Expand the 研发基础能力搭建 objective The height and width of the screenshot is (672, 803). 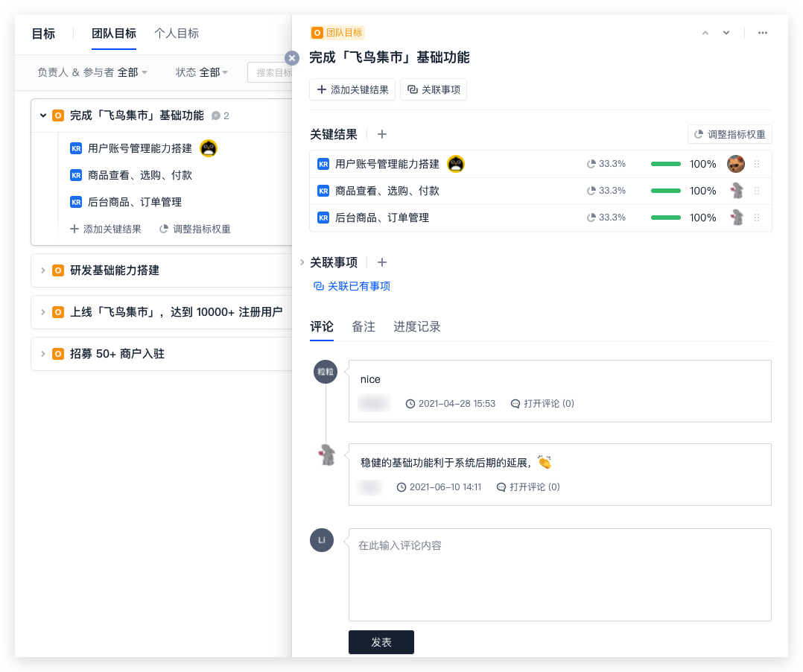[42, 270]
